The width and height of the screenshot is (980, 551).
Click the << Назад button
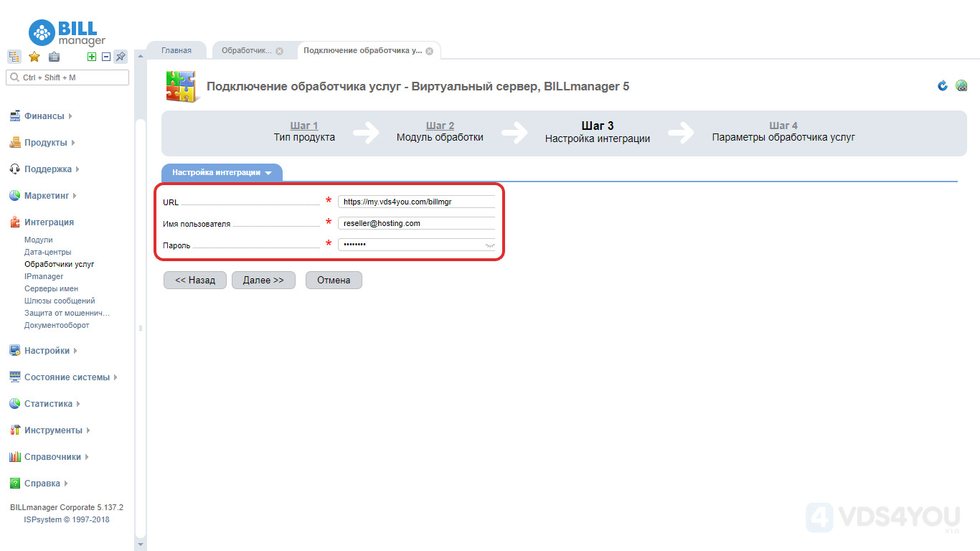195,281
